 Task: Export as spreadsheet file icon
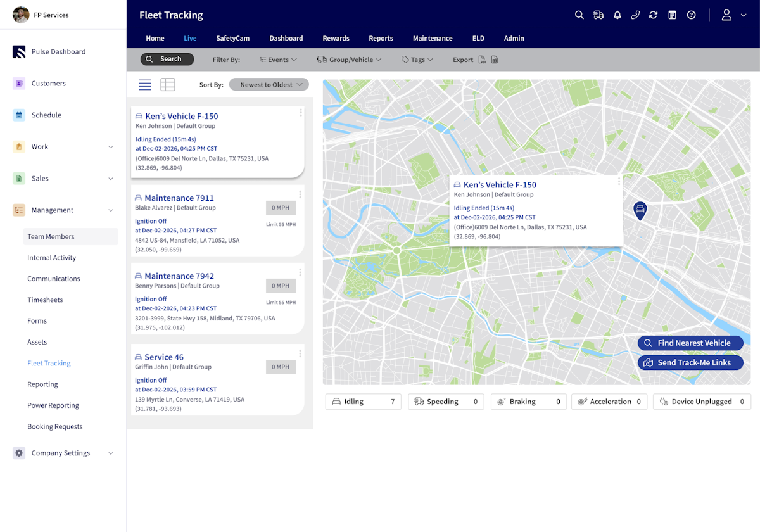[x=495, y=60]
